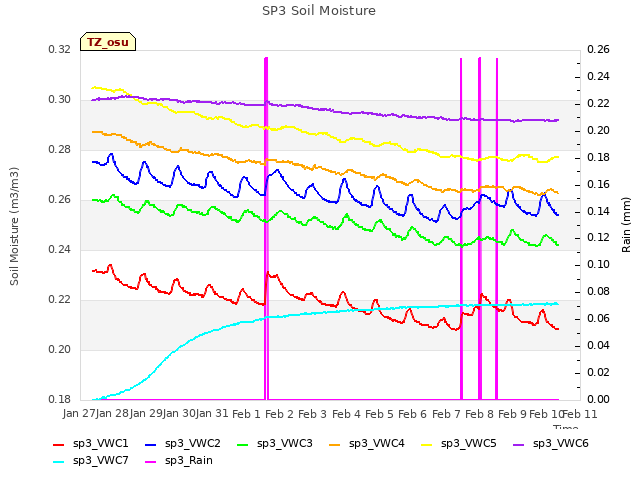Click the Feb 1 rain spike
This screenshot has width=640, height=480.
pyautogui.click(x=266, y=229)
